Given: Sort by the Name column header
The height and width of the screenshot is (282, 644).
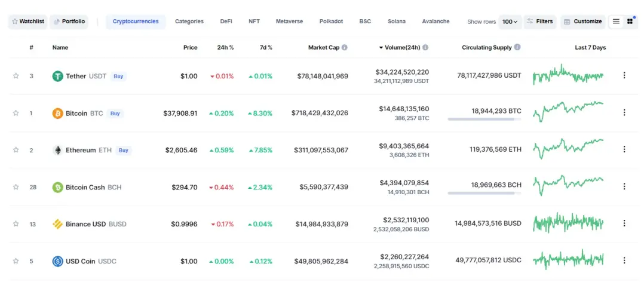Looking at the screenshot, I should click(x=60, y=48).
